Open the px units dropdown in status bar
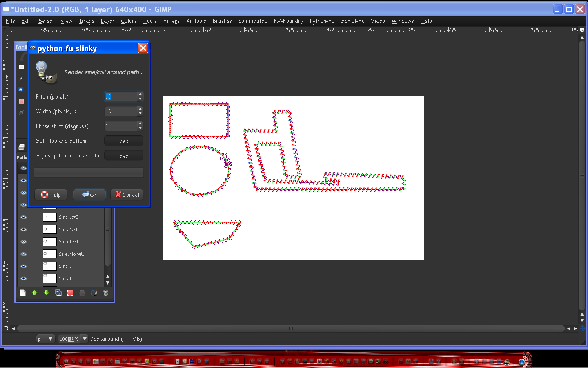Image resolution: width=588 pixels, height=368 pixels. [45, 339]
